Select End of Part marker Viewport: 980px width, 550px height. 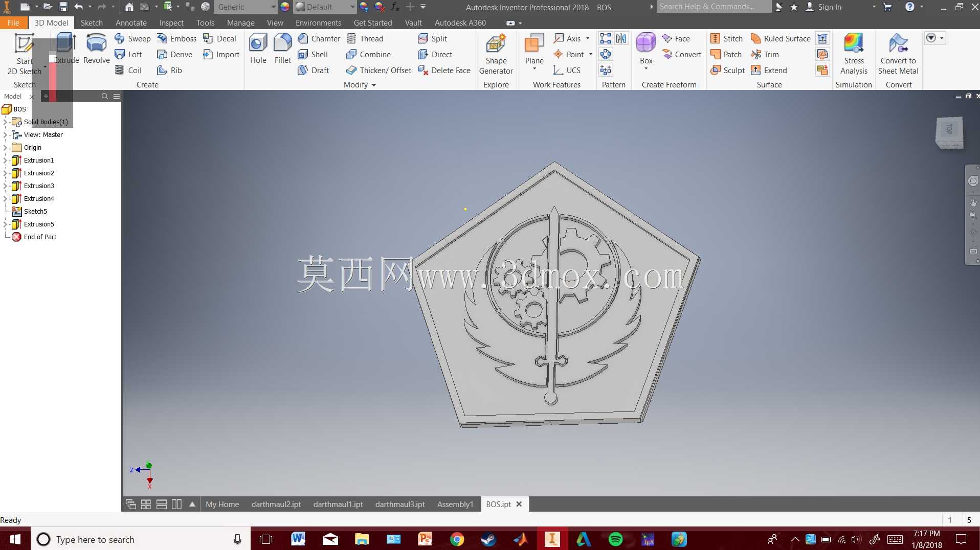point(40,237)
